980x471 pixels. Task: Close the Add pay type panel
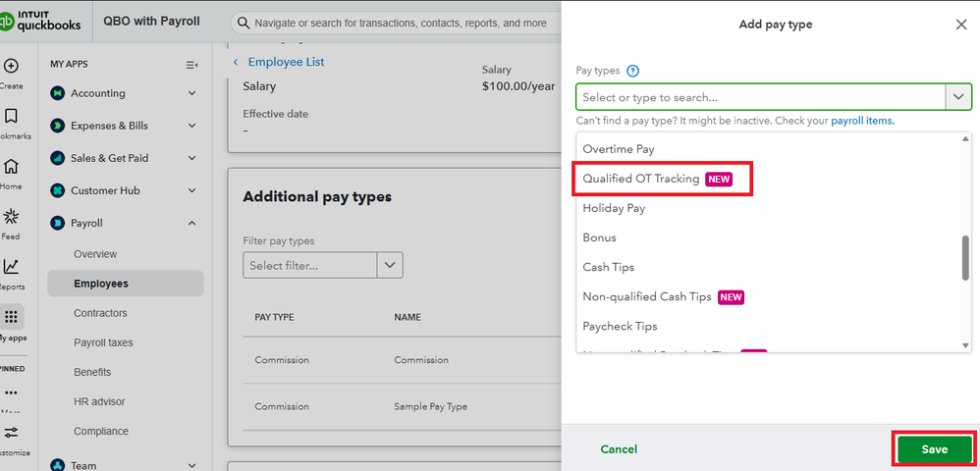point(961,25)
